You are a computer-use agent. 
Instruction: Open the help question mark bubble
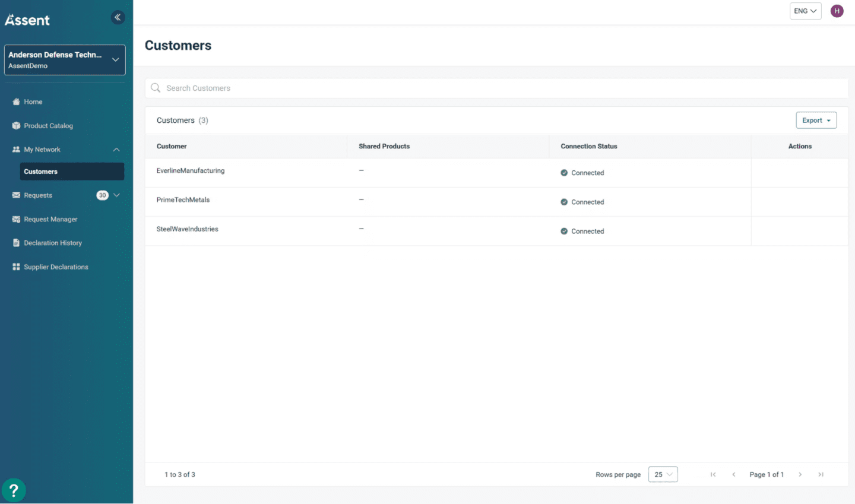14,490
